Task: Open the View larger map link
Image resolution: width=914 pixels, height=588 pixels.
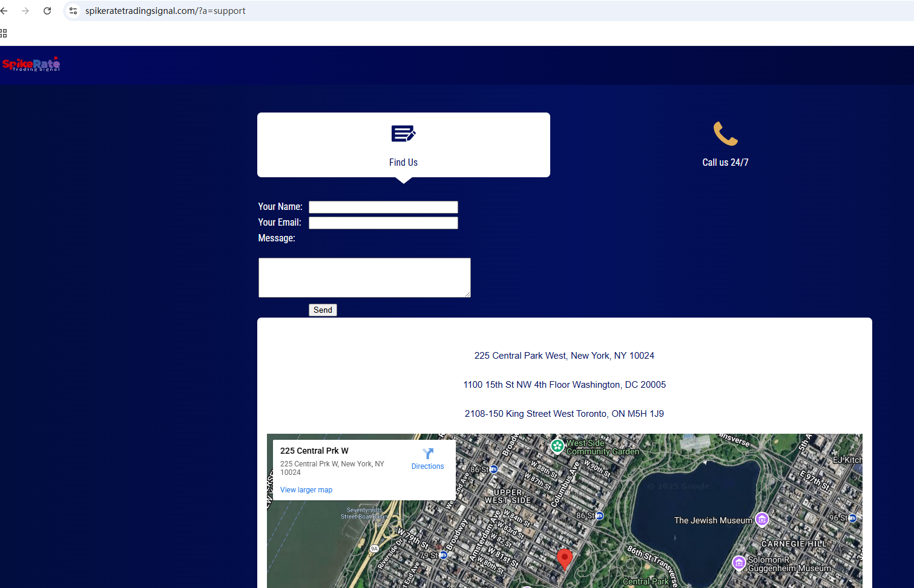Action: (306, 490)
